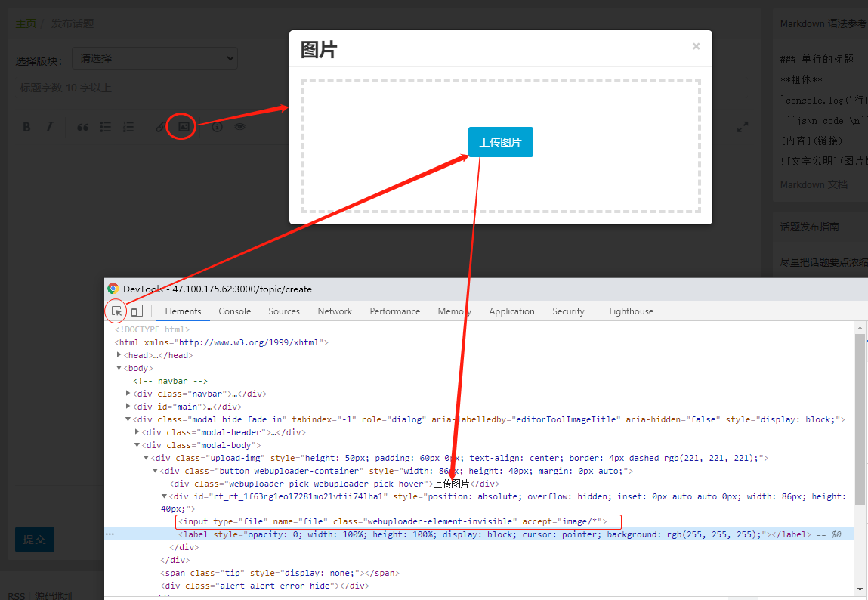Click the DevTools Elements vertical scrollbar thumb

coord(860,419)
